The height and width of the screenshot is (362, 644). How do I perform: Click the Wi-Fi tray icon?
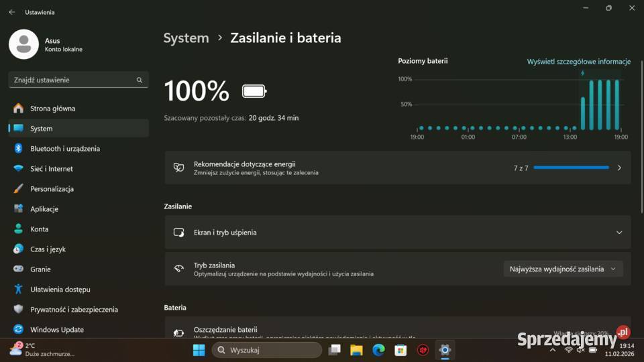click(568, 350)
